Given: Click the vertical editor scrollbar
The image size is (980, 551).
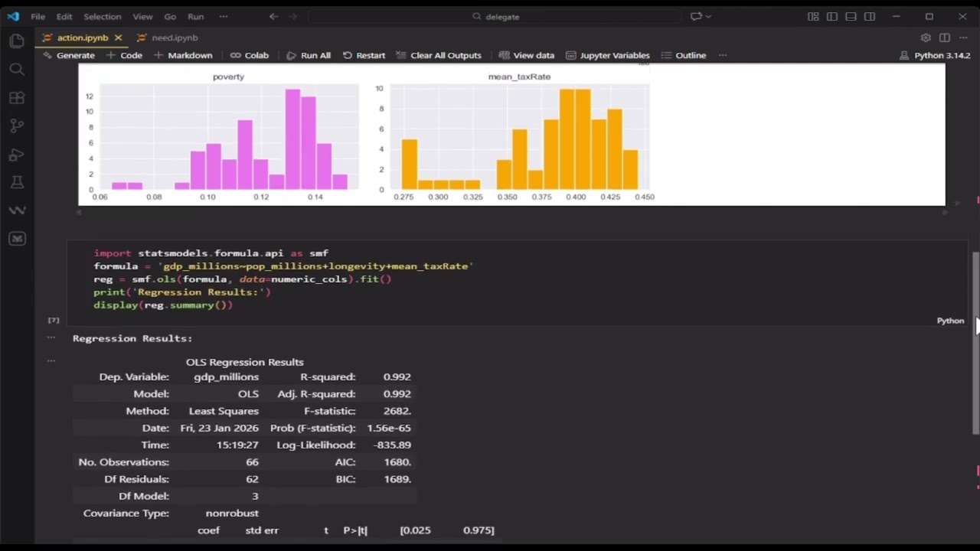Looking at the screenshot, I should point(975,343).
